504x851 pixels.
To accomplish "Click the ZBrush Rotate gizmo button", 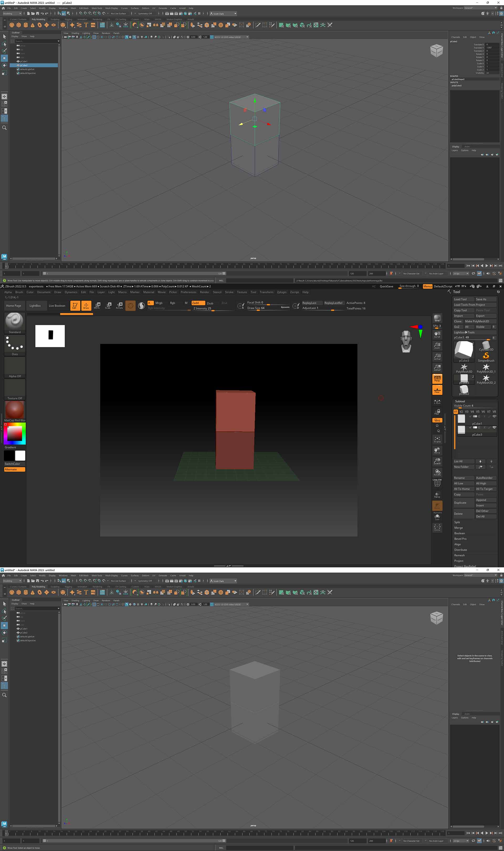I will pyautogui.click(x=119, y=305).
